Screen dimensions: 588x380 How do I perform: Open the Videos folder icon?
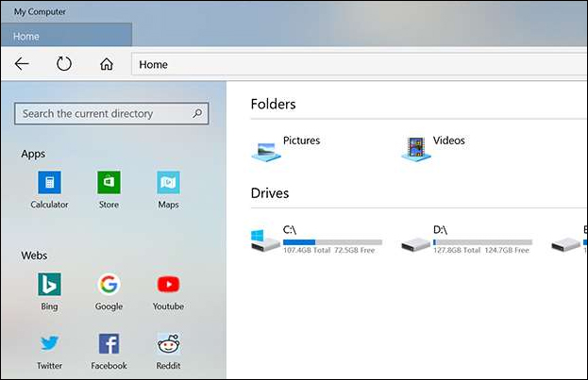(x=416, y=149)
